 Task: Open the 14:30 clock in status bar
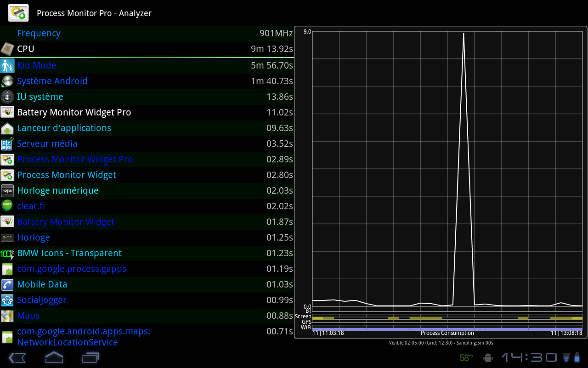pyautogui.click(x=529, y=357)
